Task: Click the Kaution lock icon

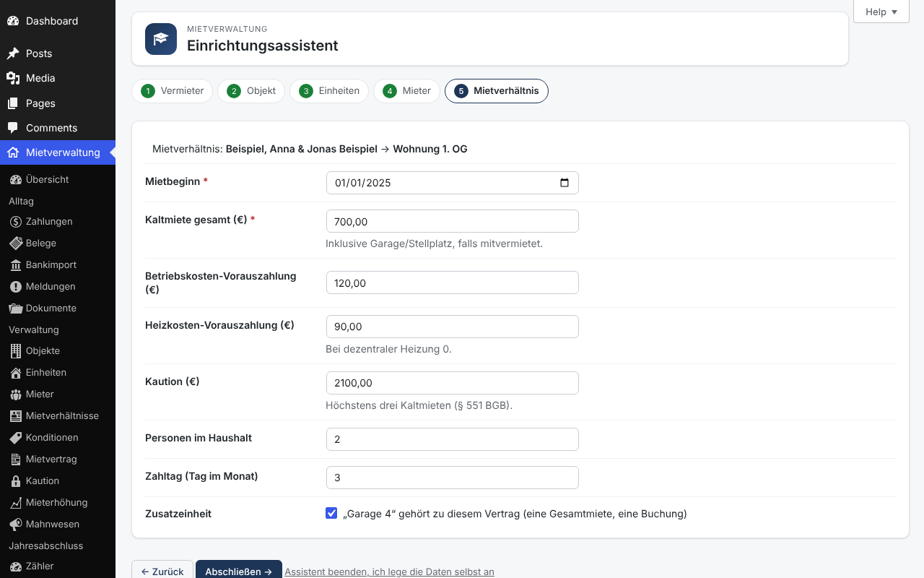Action: point(16,481)
